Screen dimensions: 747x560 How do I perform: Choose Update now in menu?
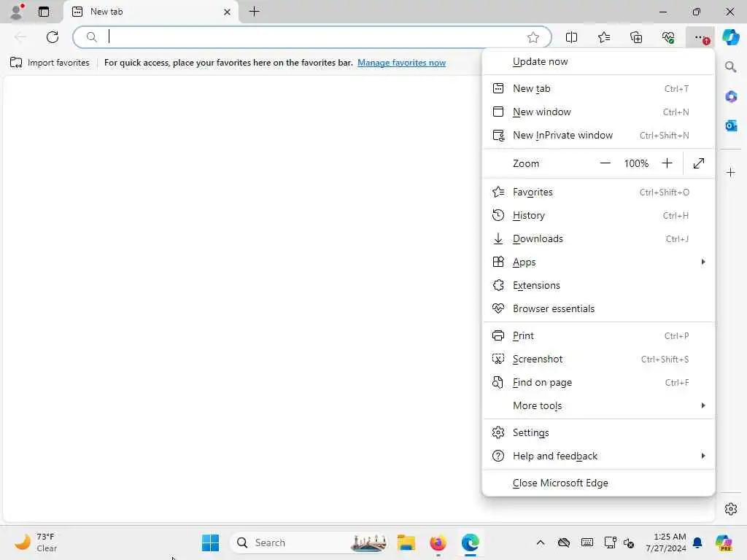pyautogui.click(x=598, y=62)
